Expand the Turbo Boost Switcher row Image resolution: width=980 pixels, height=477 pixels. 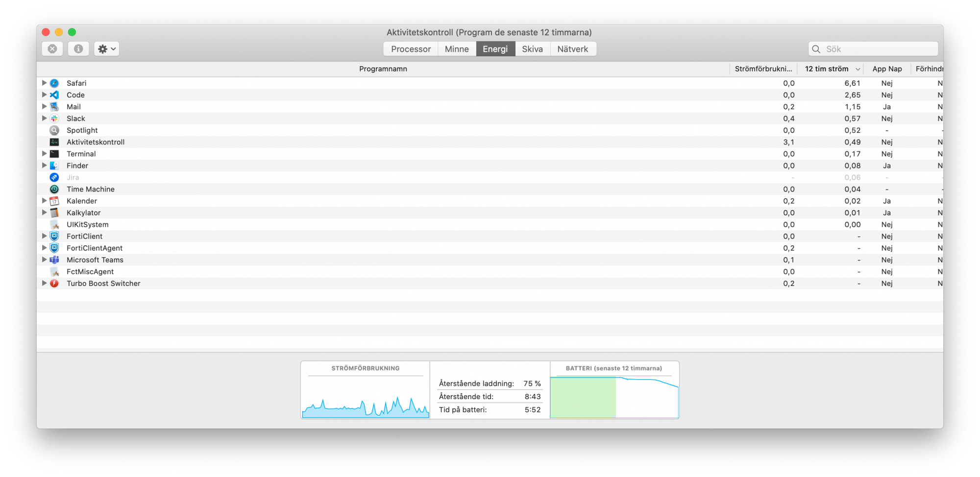point(44,284)
